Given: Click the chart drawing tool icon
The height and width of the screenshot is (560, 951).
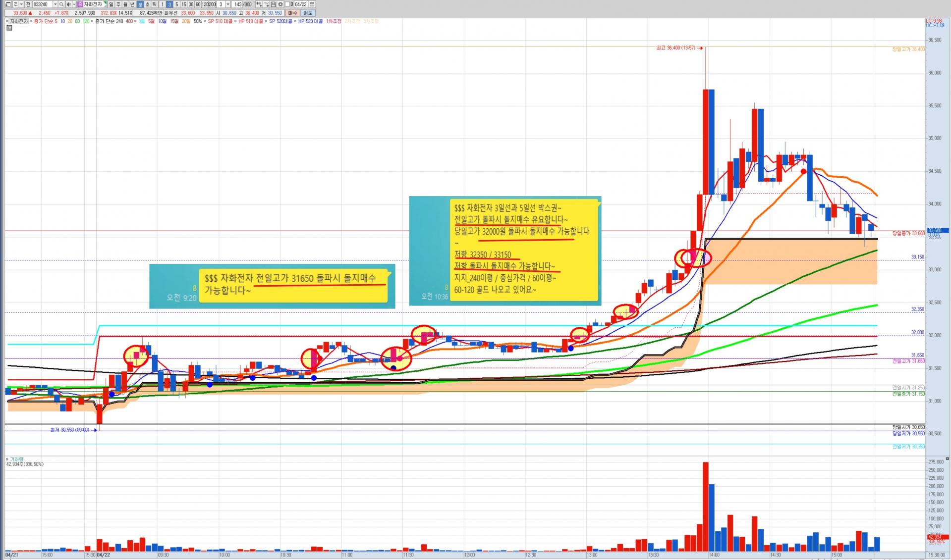Looking at the screenshot, I should coord(266,4).
